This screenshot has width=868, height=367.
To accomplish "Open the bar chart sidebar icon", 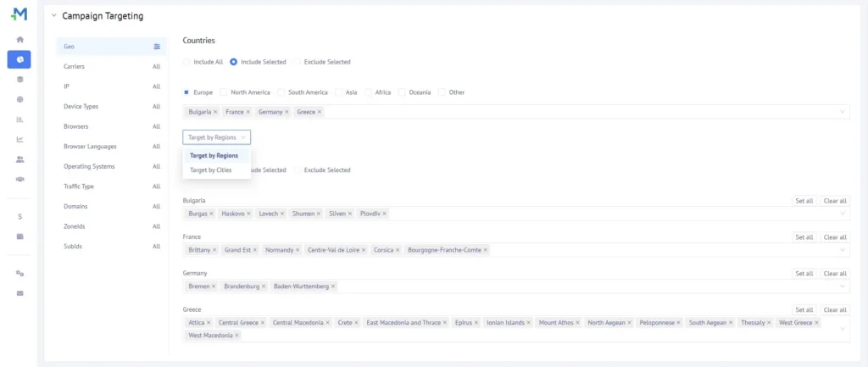I will 20,120.
